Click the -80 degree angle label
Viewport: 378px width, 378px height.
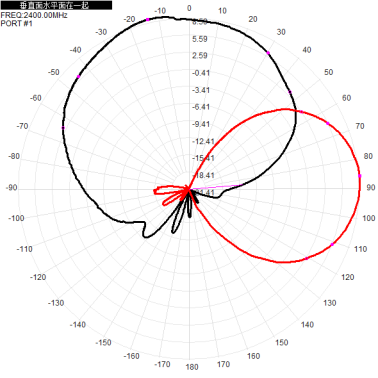coord(14,156)
